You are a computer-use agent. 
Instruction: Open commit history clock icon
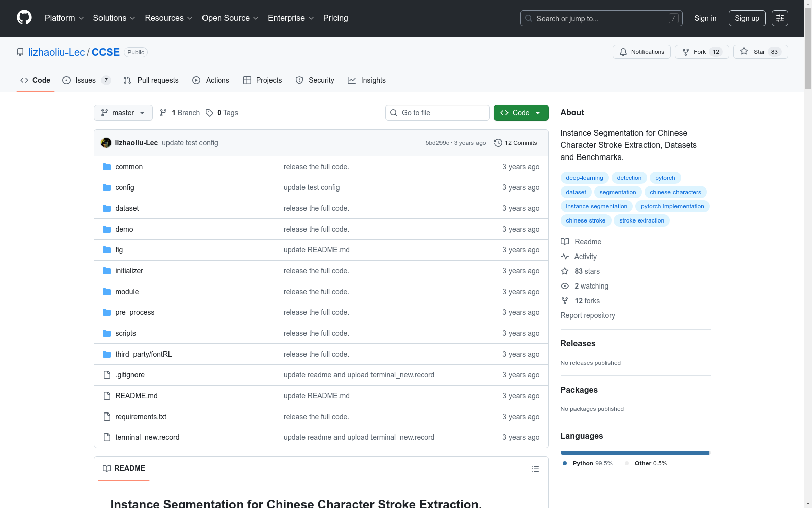pyautogui.click(x=498, y=143)
